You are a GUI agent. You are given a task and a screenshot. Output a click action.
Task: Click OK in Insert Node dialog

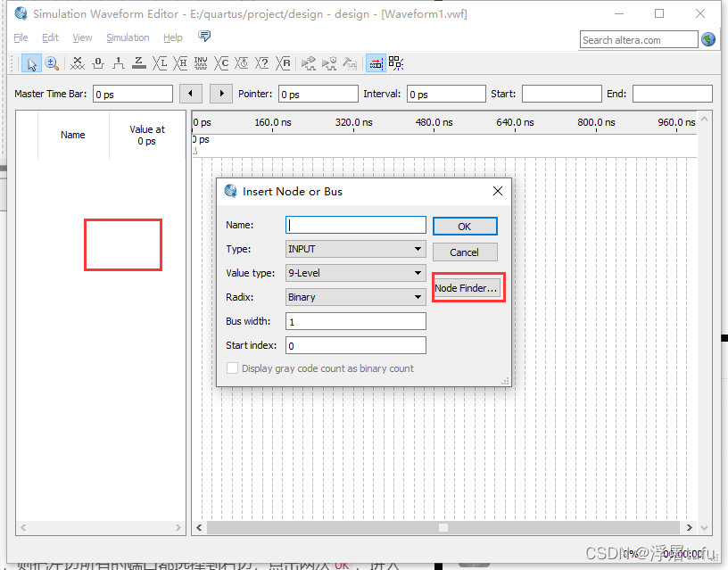pyautogui.click(x=465, y=227)
